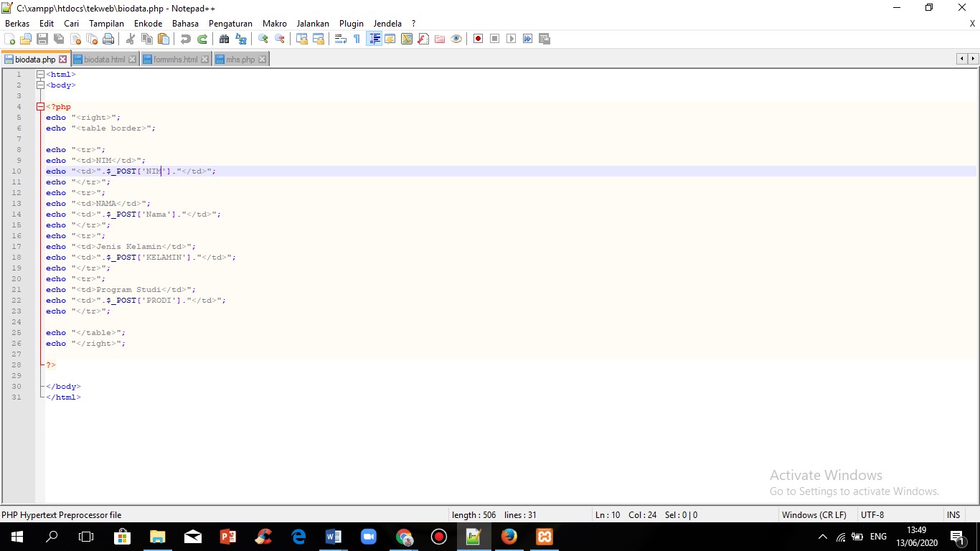This screenshot has width=980, height=551.
Task: Click Windows (CR LF) in status bar
Action: pyautogui.click(x=814, y=515)
